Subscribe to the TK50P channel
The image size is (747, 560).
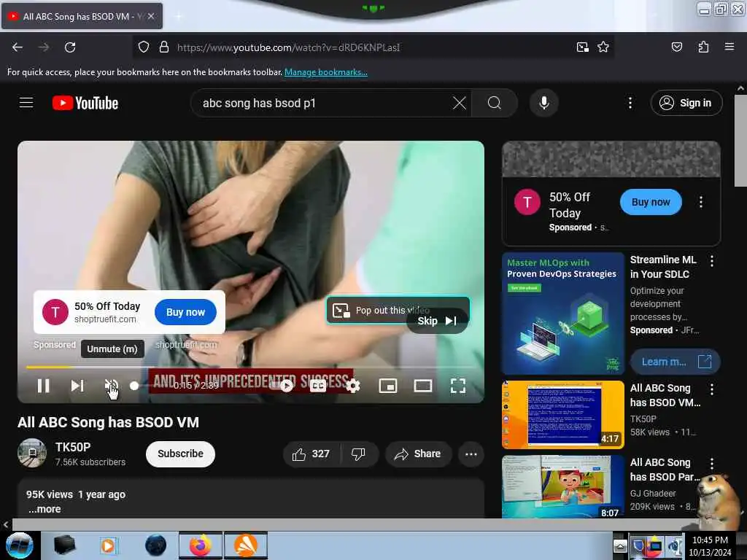click(181, 454)
